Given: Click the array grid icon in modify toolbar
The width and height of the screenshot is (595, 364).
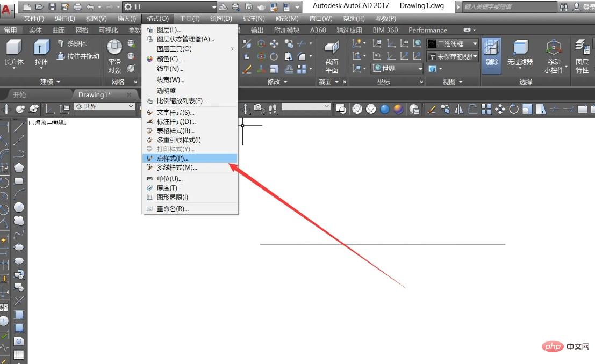Looking at the screenshot, I should [486, 109].
